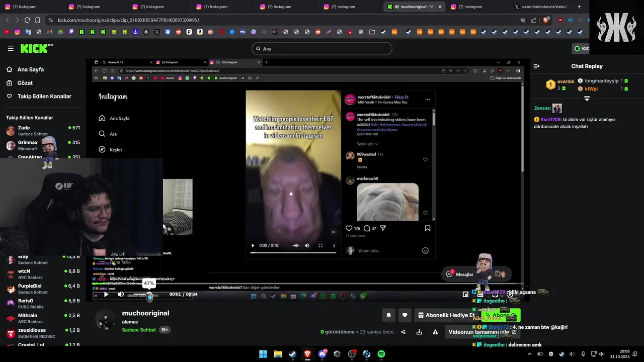Open the bookmarks folder icon
This screenshot has width=644, height=362.
pyautogui.click(x=372, y=32)
